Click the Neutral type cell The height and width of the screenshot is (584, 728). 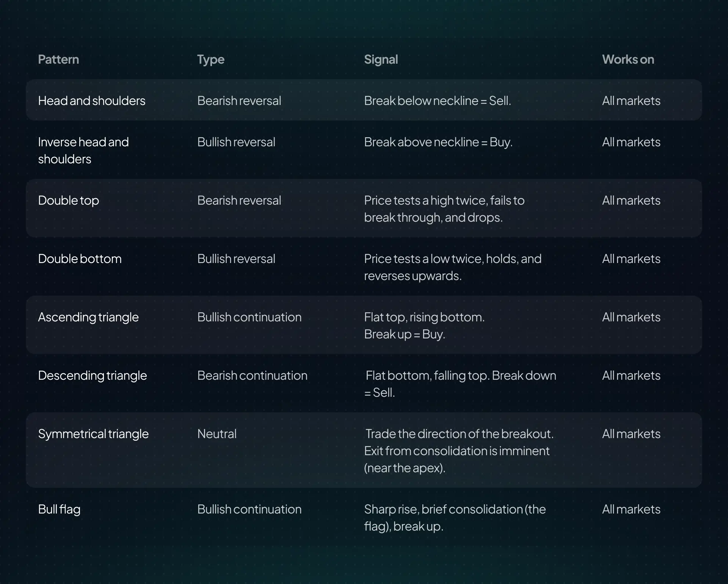coord(217,434)
